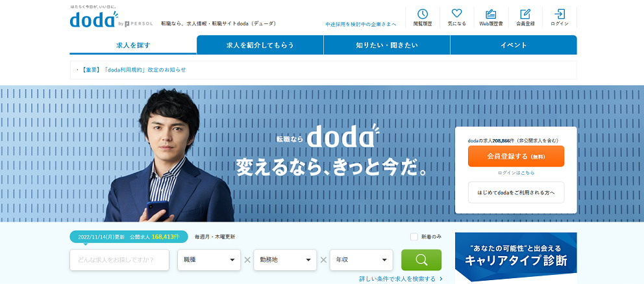
Task: Click the green magnifier search button
Action: coord(421,260)
